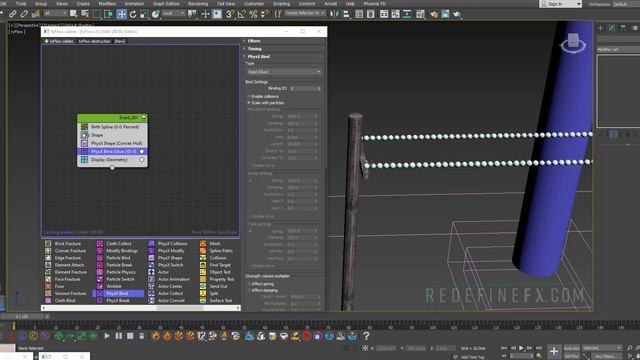
Task: Select the Actor Animation operator
Action: tap(169, 279)
